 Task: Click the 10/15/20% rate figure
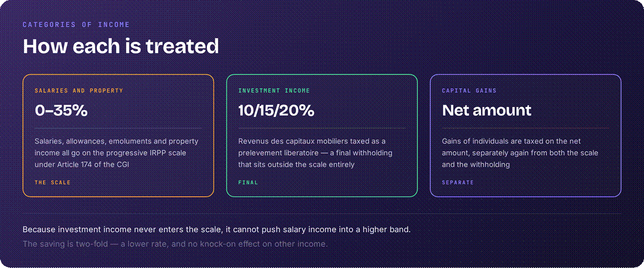coord(276,110)
